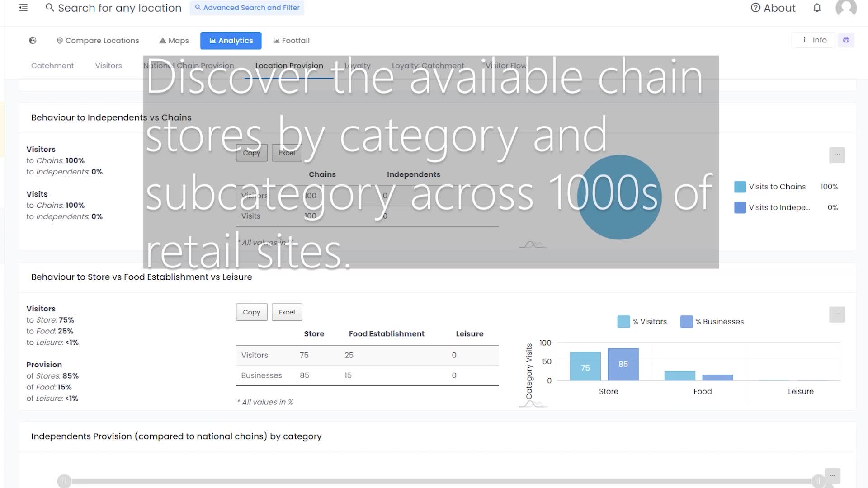Toggle % Visitors legend series
The image size is (868, 488).
(x=642, y=322)
